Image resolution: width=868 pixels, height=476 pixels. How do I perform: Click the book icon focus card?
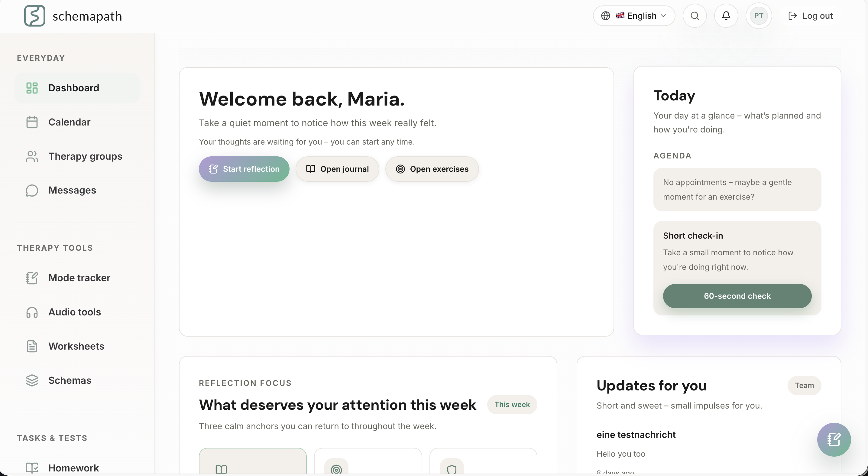253,462
